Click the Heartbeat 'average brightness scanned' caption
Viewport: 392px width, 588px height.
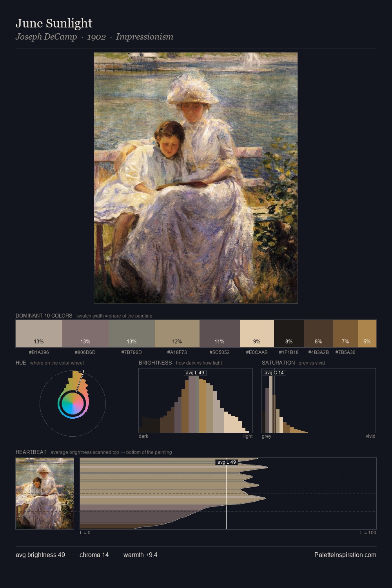point(111,452)
